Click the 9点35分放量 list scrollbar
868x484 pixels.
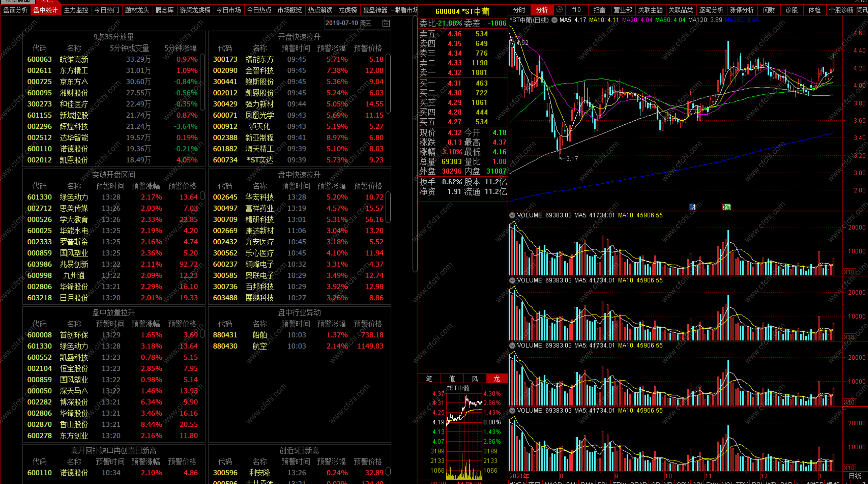(202, 81)
